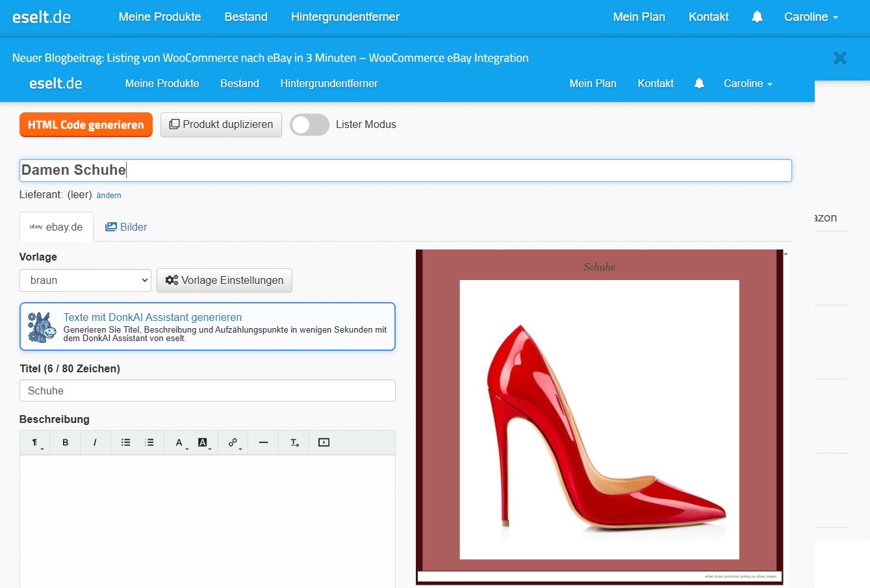
Task: Insert a bulleted list in the description
Action: pos(125,442)
